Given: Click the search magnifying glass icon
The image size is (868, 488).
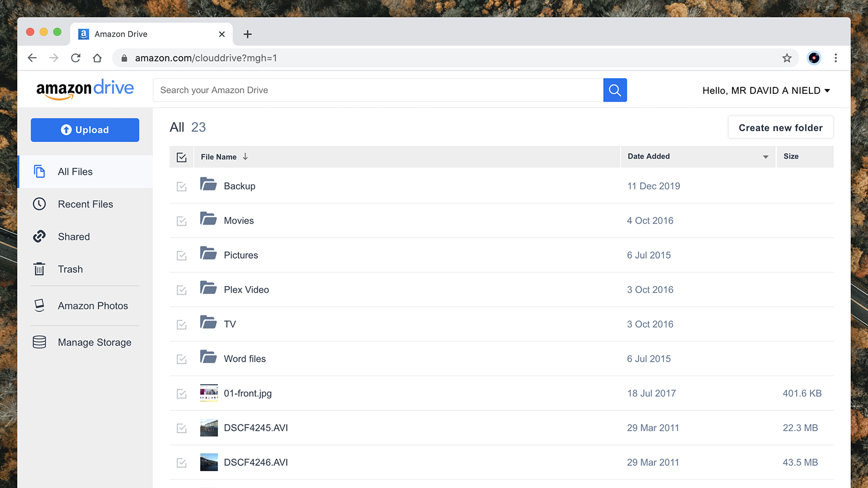Looking at the screenshot, I should click(615, 90).
